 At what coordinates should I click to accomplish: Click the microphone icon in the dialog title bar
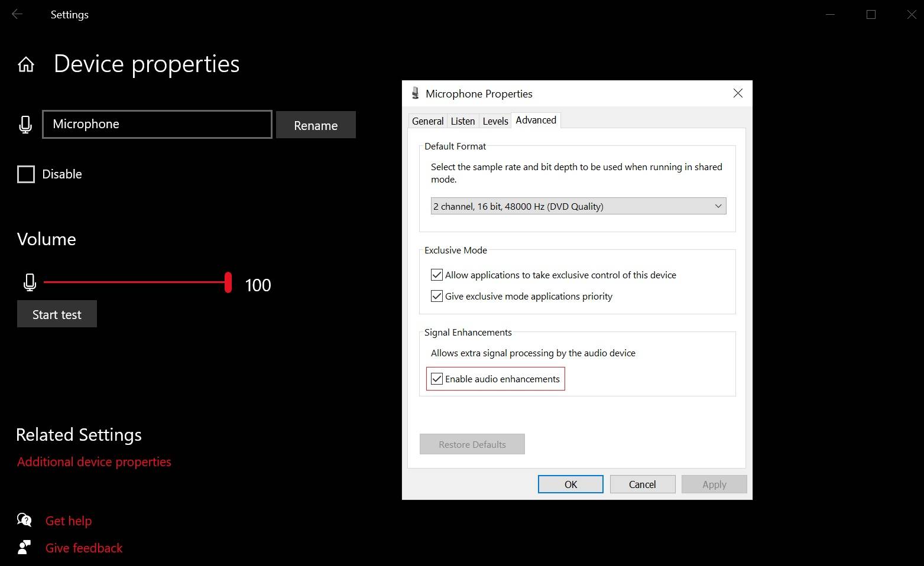pyautogui.click(x=416, y=93)
